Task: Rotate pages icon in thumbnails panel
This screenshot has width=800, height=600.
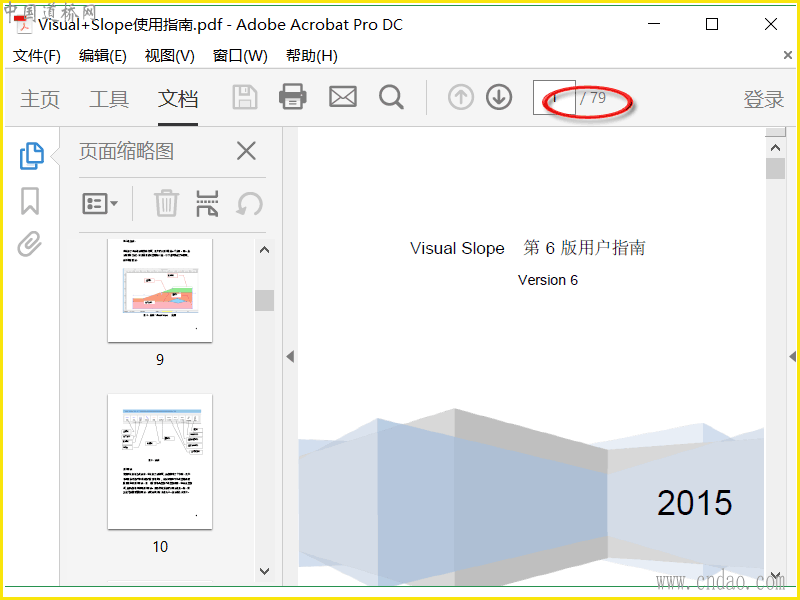Action: [x=249, y=204]
